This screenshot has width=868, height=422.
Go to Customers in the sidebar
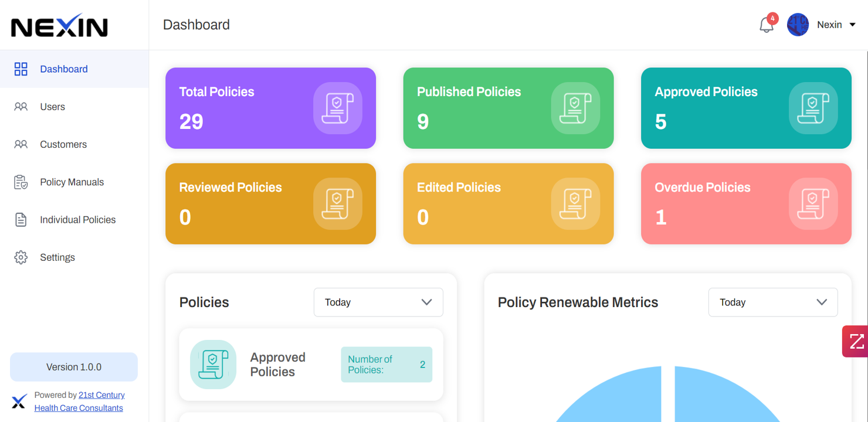[x=63, y=144]
